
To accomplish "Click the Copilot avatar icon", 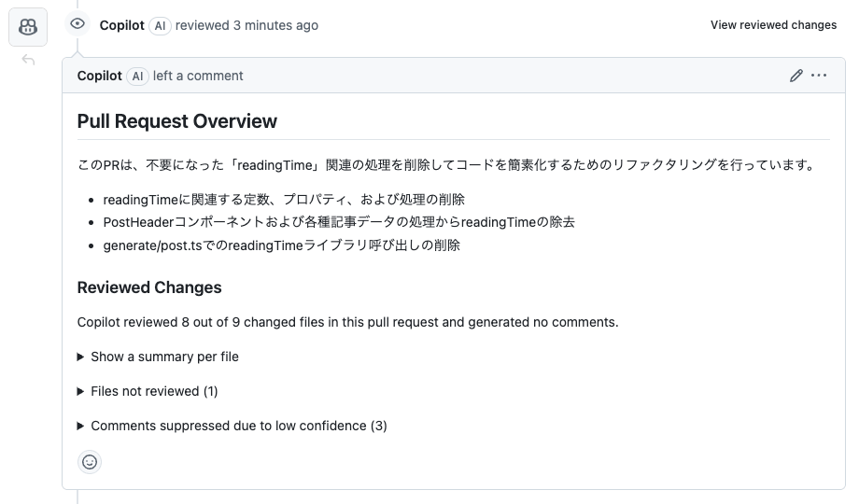I will click(x=28, y=27).
